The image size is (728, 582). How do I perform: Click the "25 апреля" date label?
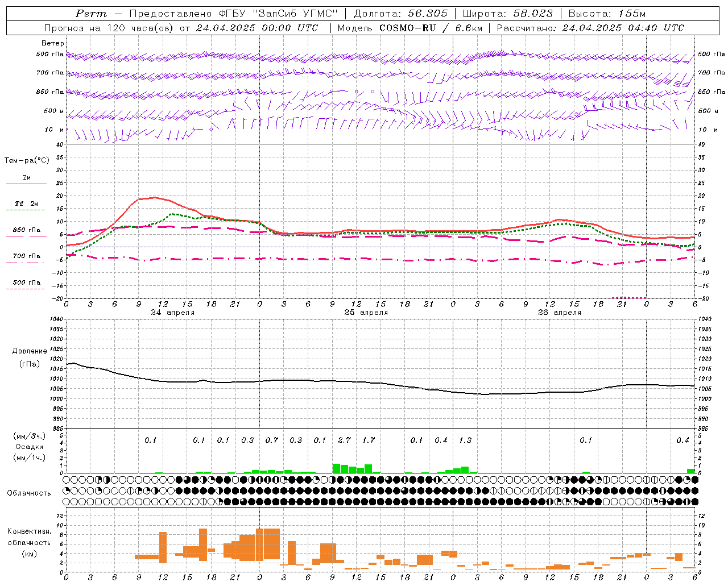[366, 312]
